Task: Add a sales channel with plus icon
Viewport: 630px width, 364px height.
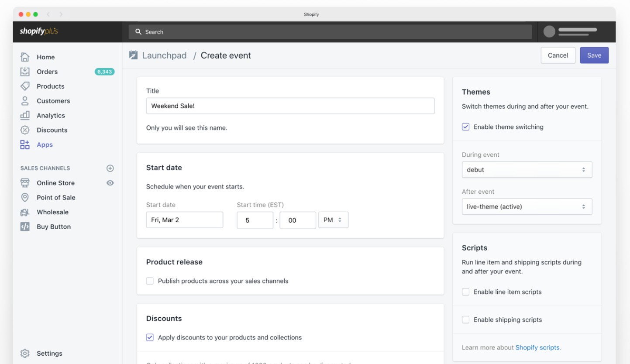Action: click(110, 168)
